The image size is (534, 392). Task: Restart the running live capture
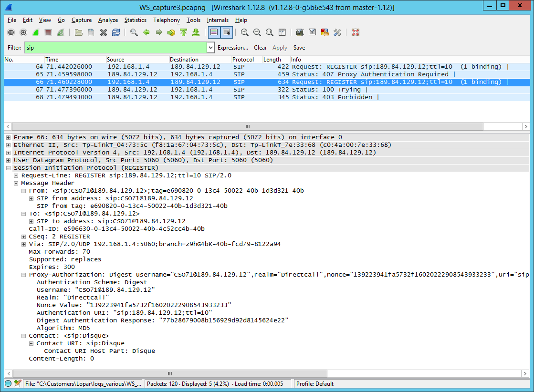point(61,32)
